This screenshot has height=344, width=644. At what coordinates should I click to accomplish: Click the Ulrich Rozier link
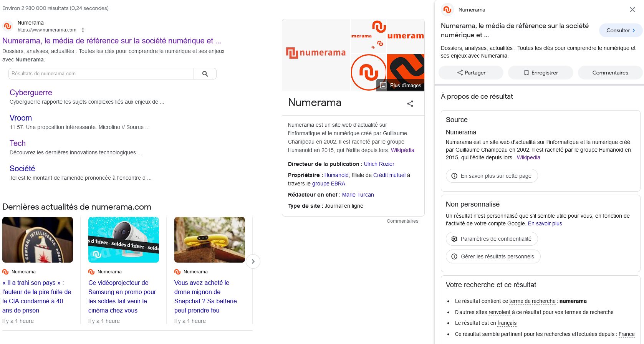(x=379, y=164)
